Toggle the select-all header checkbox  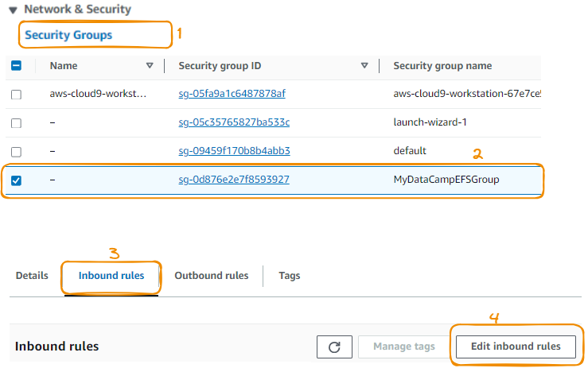click(x=16, y=66)
